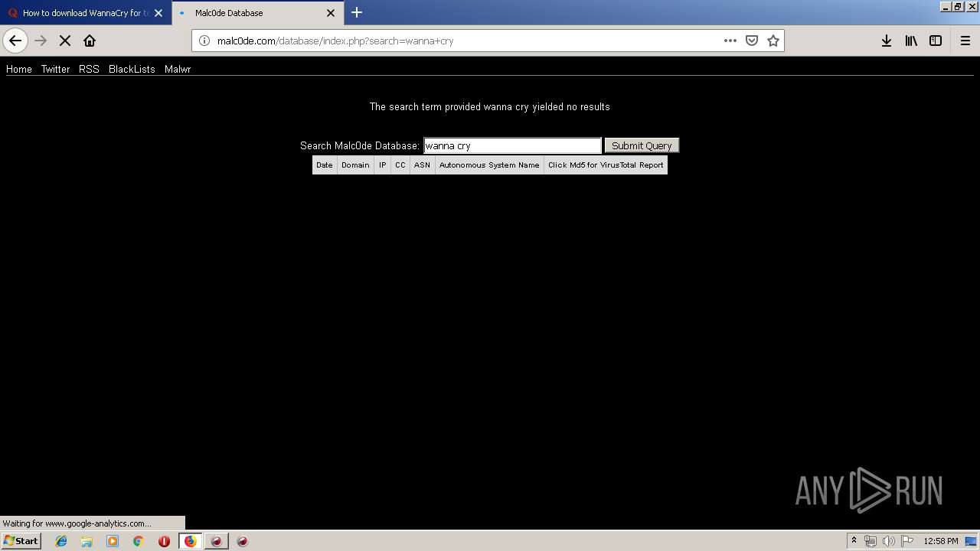Click the 12:58 PM system clock
980x551 pixels.
(941, 541)
